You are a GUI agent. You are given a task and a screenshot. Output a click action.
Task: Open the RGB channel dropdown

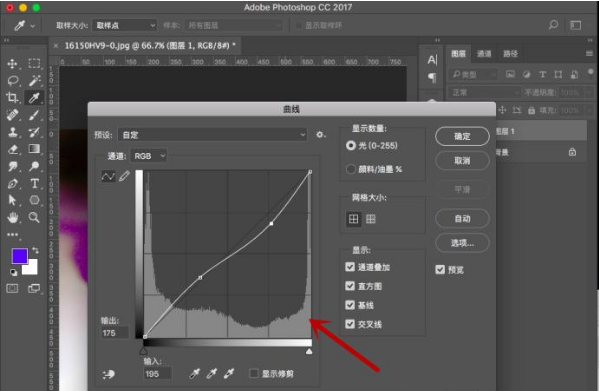coord(149,156)
